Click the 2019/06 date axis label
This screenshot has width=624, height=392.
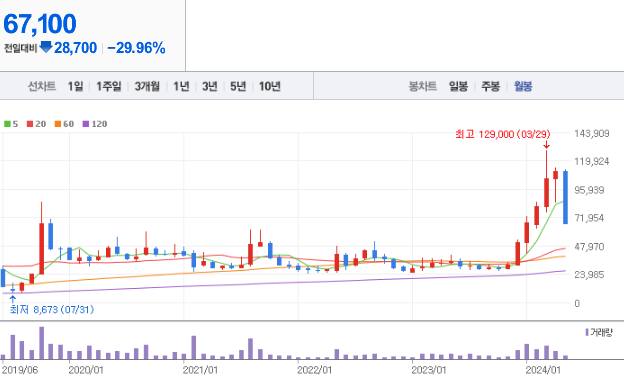coord(20,370)
